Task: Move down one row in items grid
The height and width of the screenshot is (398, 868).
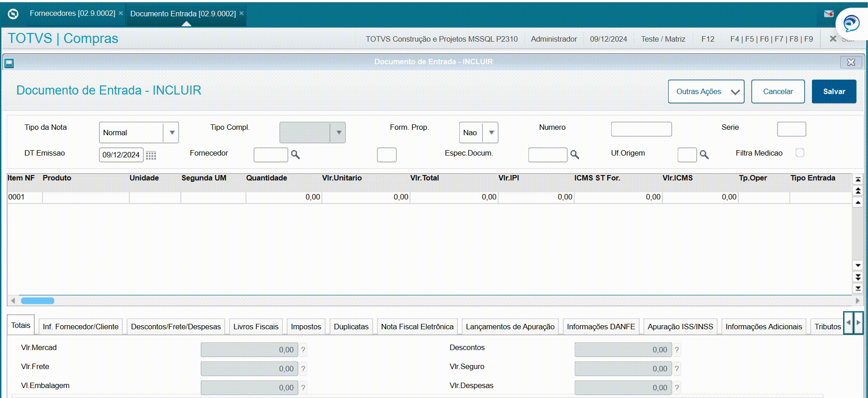Action: [x=858, y=265]
